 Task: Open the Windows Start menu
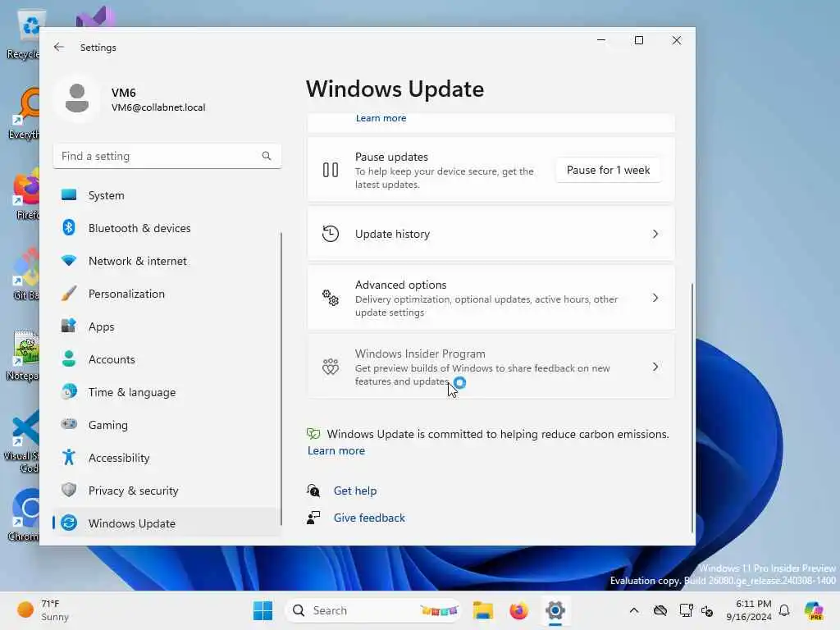pos(262,610)
